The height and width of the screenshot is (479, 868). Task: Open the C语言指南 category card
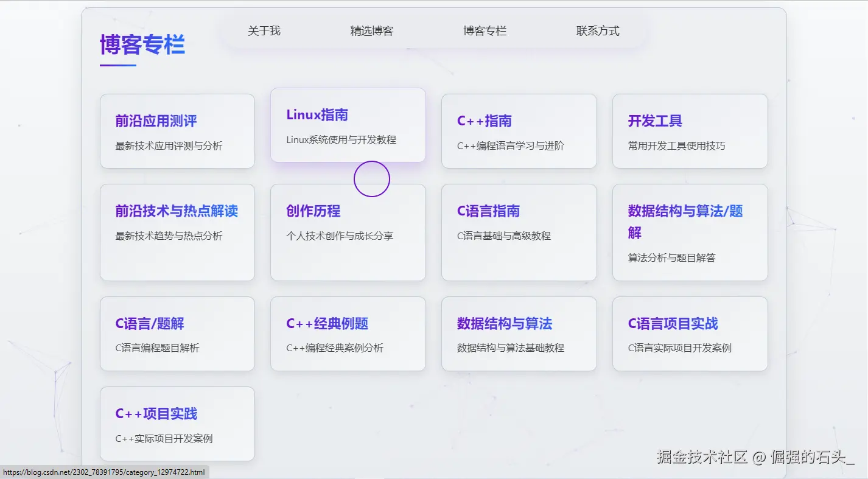point(519,232)
